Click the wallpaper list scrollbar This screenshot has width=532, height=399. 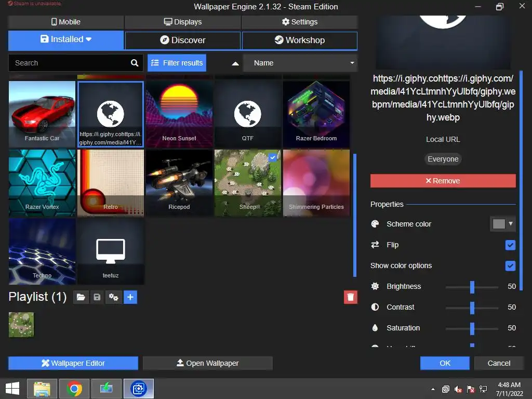point(355,215)
